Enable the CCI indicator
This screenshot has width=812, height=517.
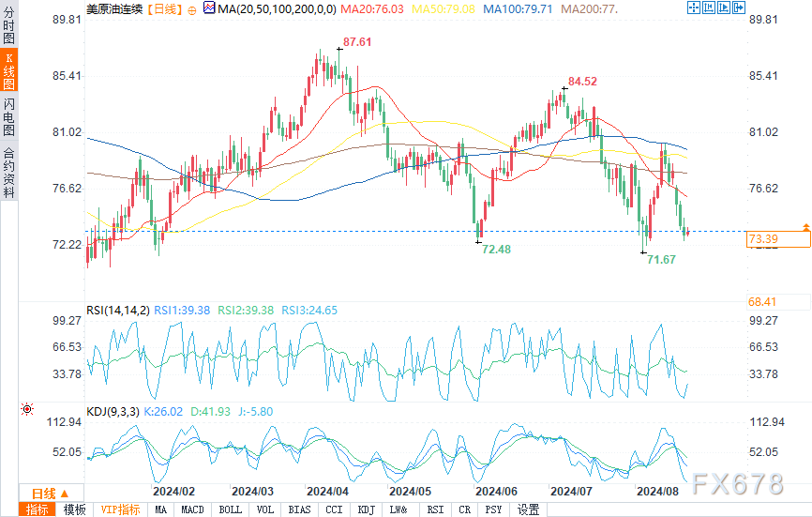(x=334, y=509)
